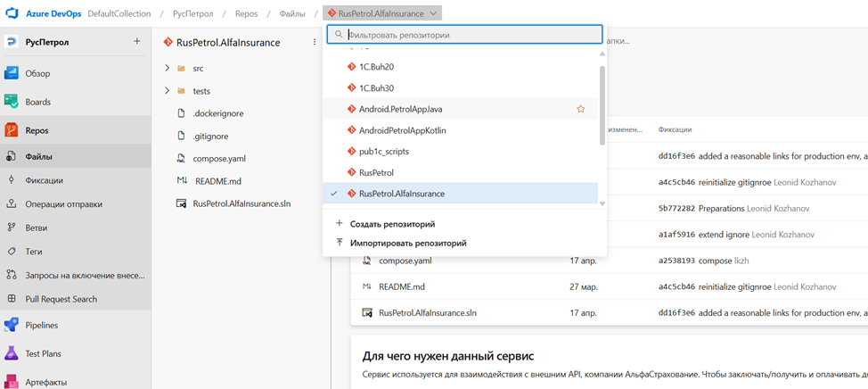Favorite Android.PetrolAppJava with the star
Screen dimensions: 868x389
coord(581,109)
